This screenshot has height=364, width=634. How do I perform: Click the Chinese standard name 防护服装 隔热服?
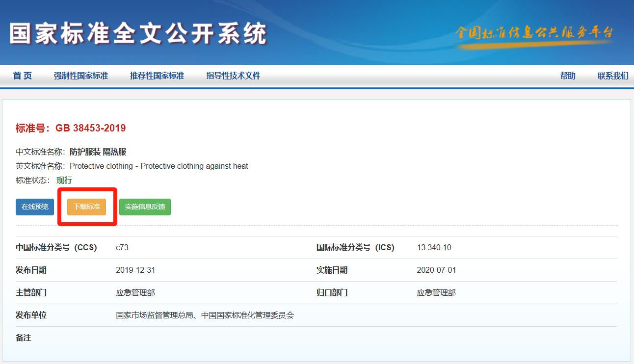click(98, 152)
